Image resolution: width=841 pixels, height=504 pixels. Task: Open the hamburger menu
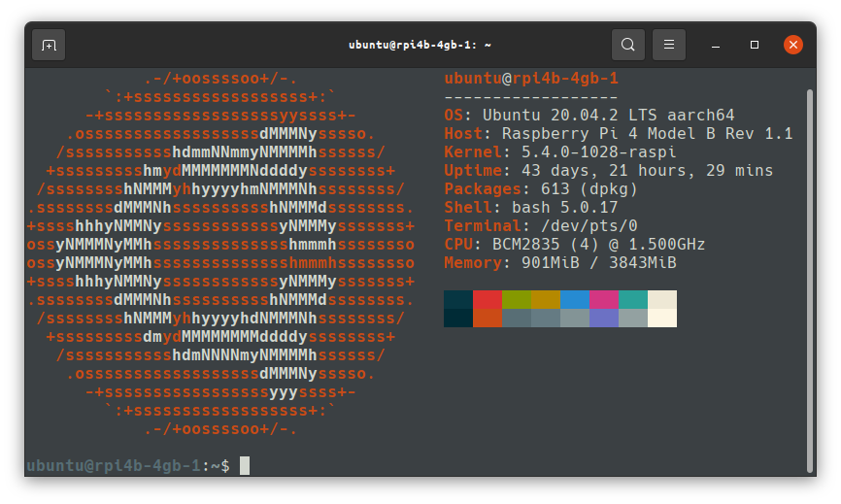point(669,45)
